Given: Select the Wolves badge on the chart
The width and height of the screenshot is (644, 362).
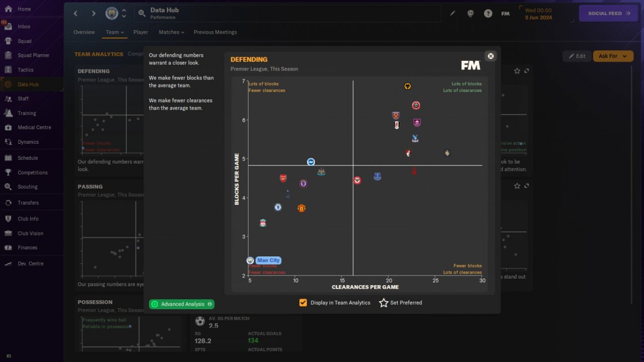Looking at the screenshot, I should [x=408, y=86].
